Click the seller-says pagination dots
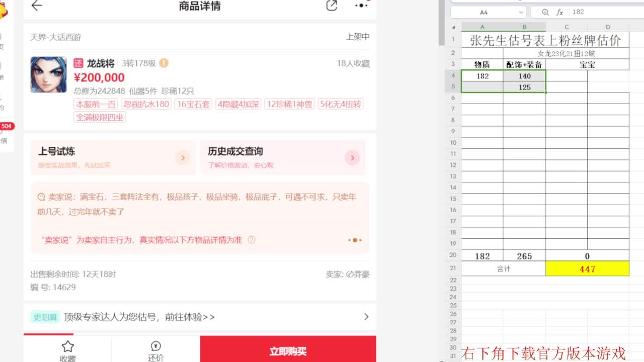 (x=355, y=240)
